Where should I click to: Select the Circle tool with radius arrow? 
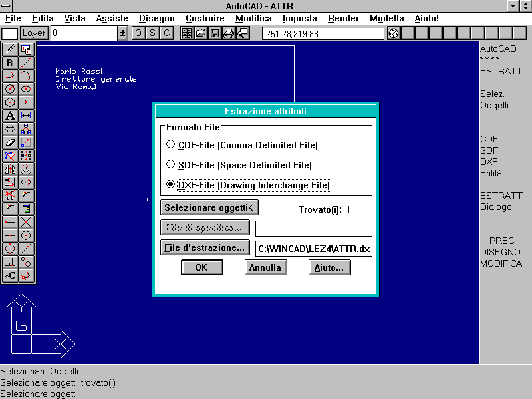pyautogui.click(x=10, y=89)
